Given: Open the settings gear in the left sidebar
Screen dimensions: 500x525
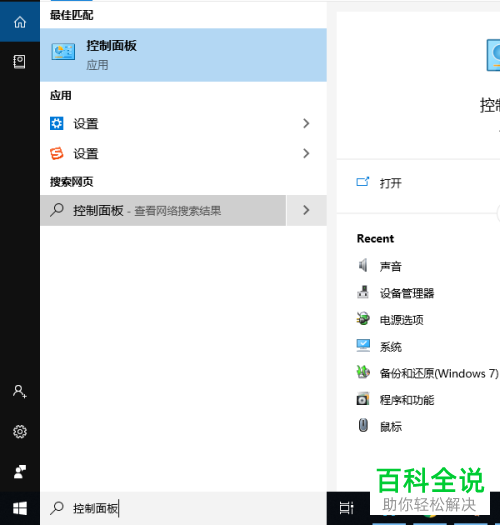Looking at the screenshot, I should coord(20,432).
